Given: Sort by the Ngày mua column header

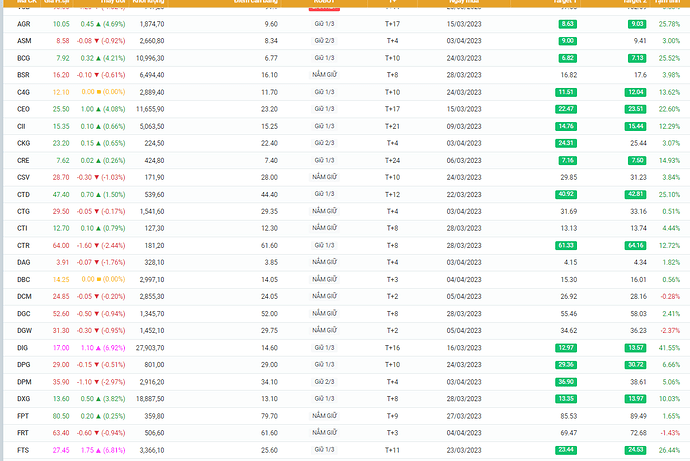Looking at the screenshot, I should [461, 3].
